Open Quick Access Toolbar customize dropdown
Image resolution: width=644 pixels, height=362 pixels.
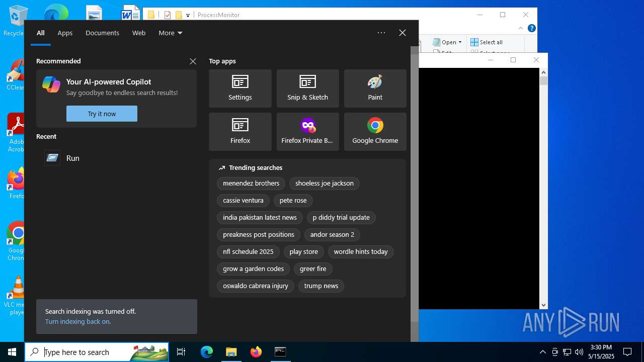[188, 15]
